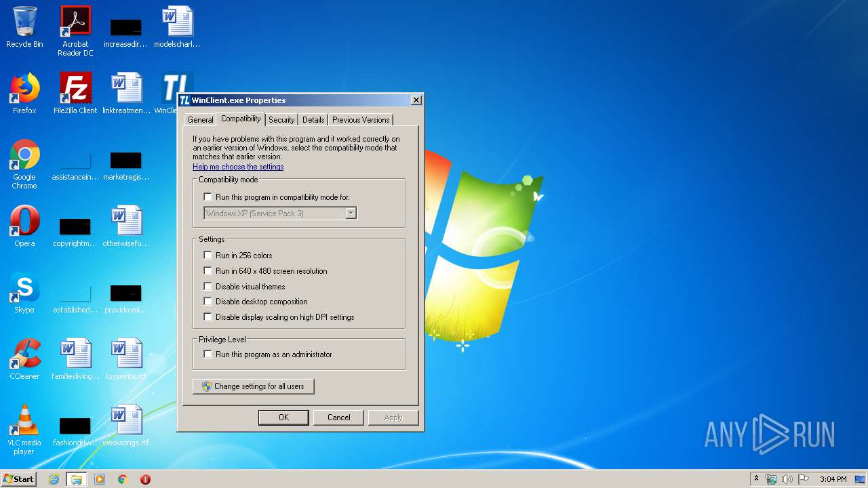Image resolution: width=868 pixels, height=488 pixels.
Task: Check Run in 256 colors
Action: [208, 256]
